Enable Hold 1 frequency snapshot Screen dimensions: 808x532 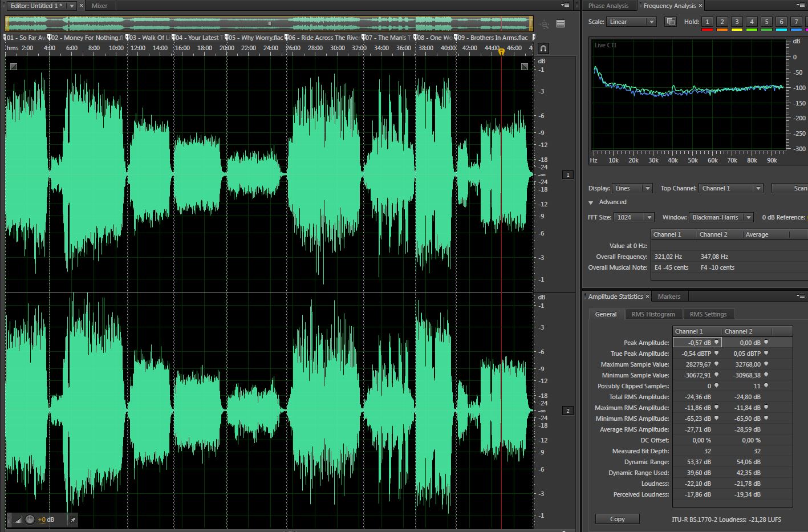point(707,22)
